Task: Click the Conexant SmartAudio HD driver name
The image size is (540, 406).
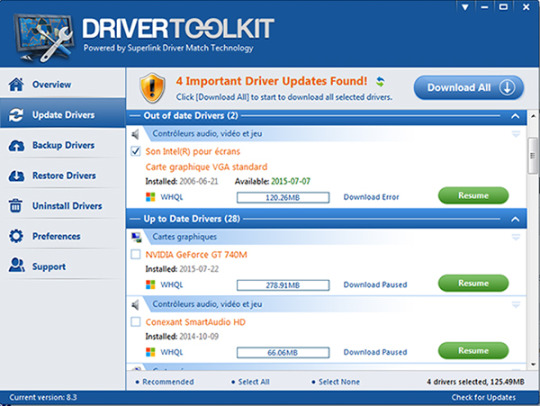Action: [195, 322]
